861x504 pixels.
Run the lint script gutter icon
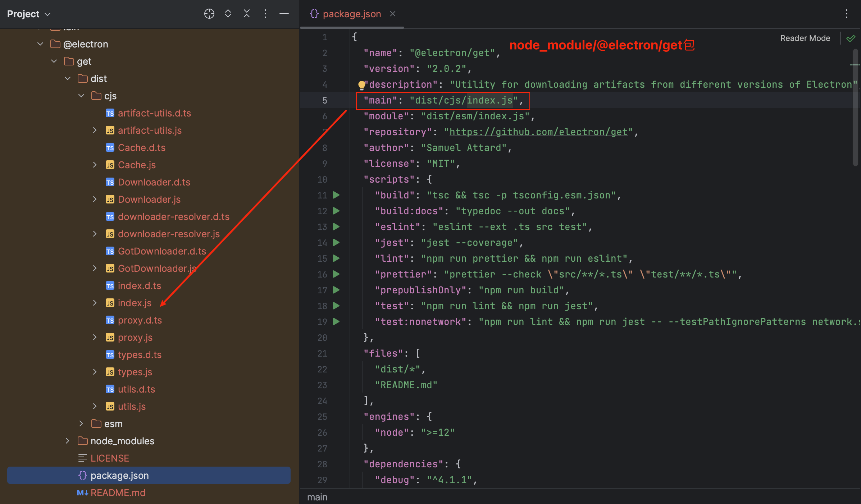336,258
